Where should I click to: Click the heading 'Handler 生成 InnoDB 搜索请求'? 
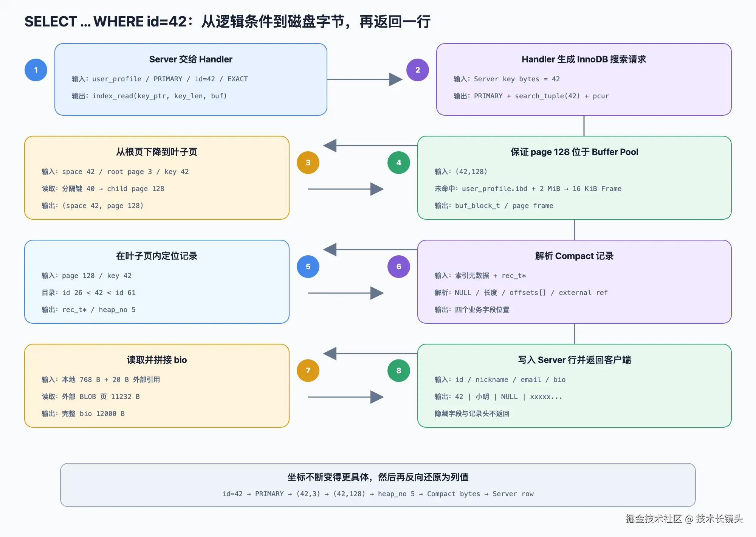click(584, 59)
